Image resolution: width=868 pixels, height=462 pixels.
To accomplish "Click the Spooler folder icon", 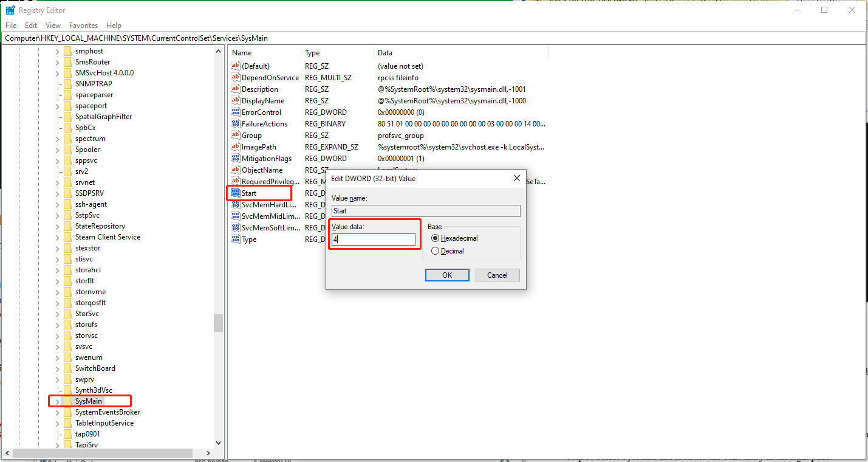I will pyautogui.click(x=67, y=150).
